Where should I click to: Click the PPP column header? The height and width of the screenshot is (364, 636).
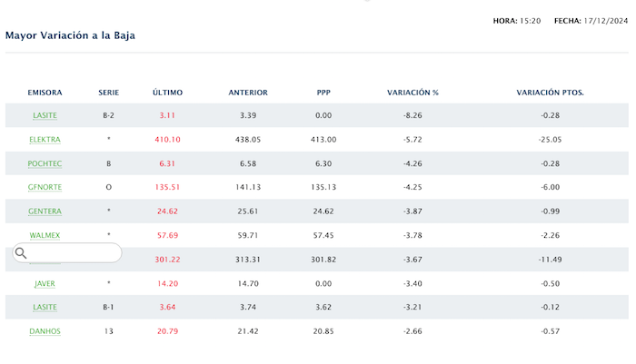click(323, 93)
